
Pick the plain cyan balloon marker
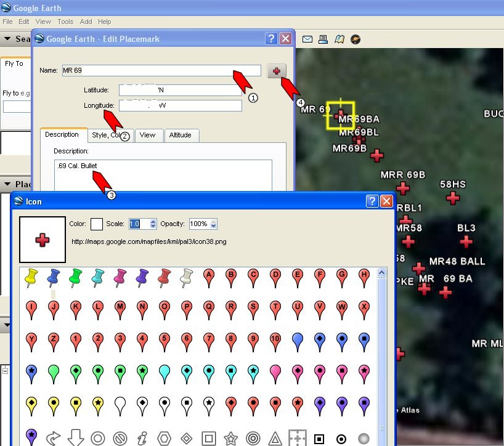[x=165, y=375]
